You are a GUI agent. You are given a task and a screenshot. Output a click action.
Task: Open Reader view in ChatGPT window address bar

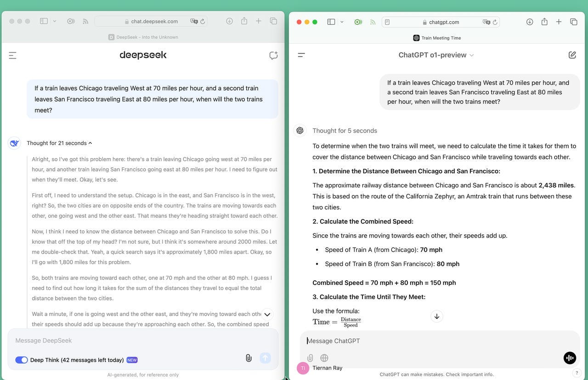387,22
